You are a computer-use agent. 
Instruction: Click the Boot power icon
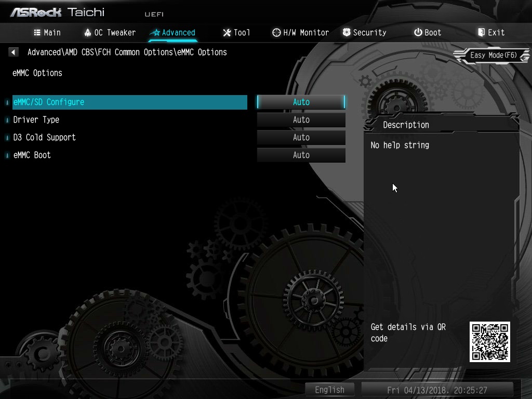click(x=418, y=33)
